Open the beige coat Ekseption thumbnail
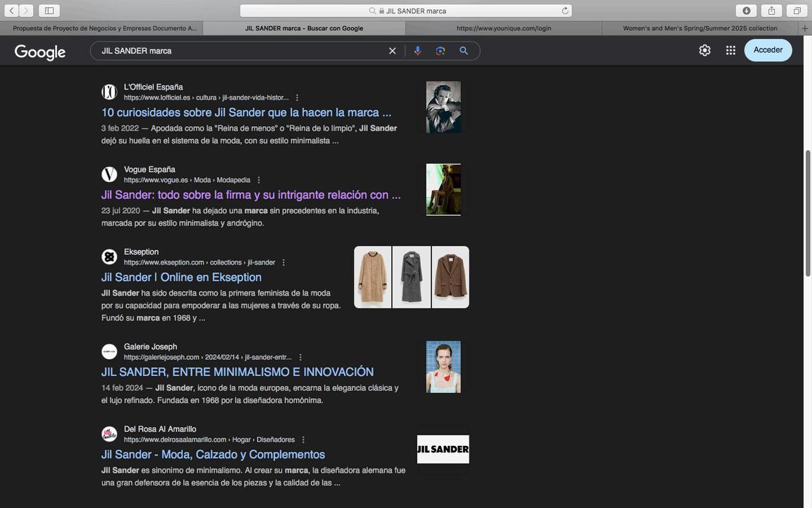Screen dimensions: 812x508 (372, 277)
